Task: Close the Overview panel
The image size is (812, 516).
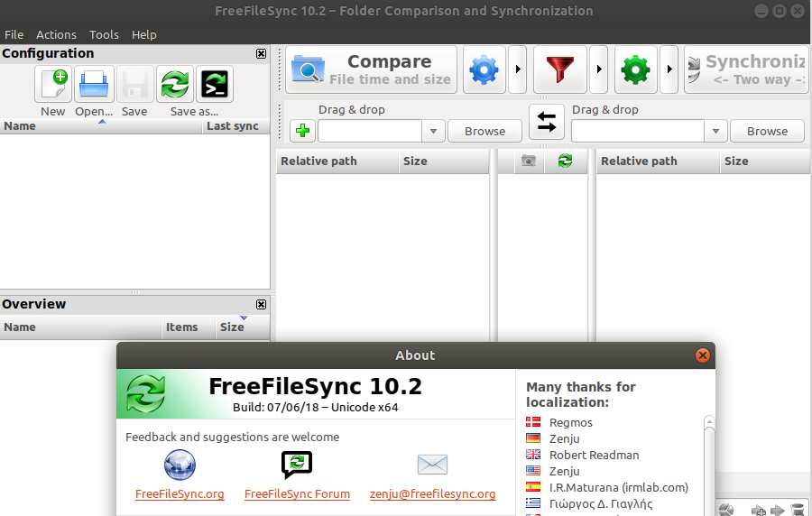Action: point(262,305)
